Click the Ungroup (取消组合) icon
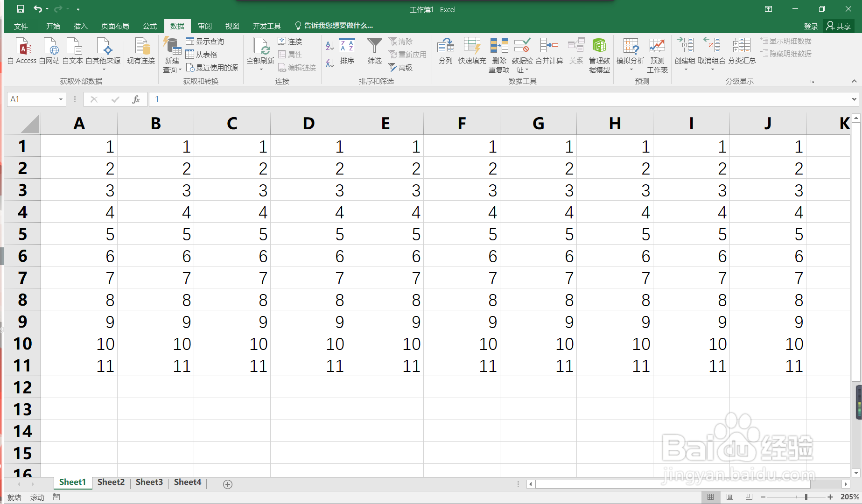This screenshot has width=862, height=504. click(x=712, y=47)
